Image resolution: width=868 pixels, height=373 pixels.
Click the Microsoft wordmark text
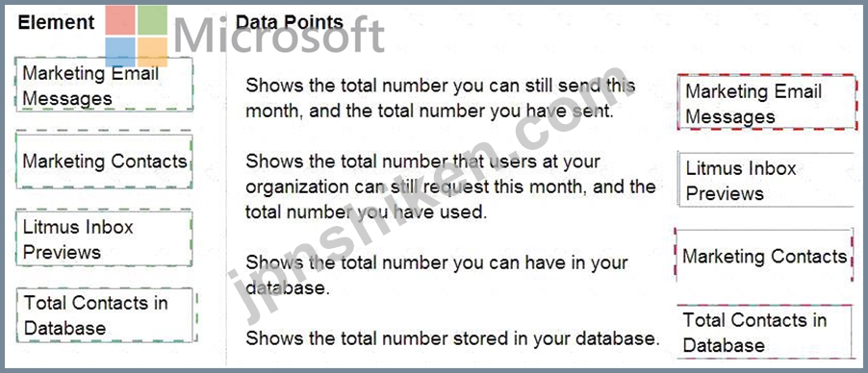(x=280, y=37)
